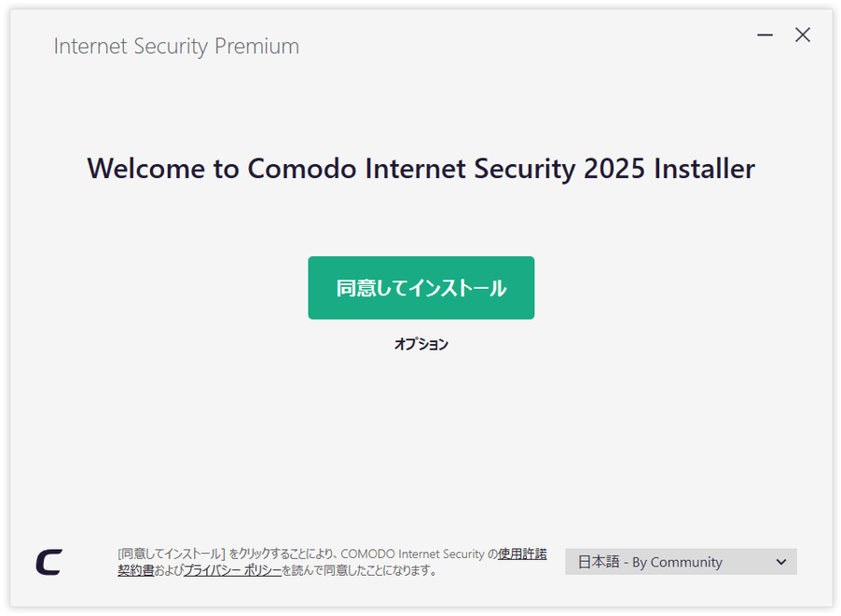Minimize the installer window
This screenshot has height=616, width=841.
click(765, 34)
